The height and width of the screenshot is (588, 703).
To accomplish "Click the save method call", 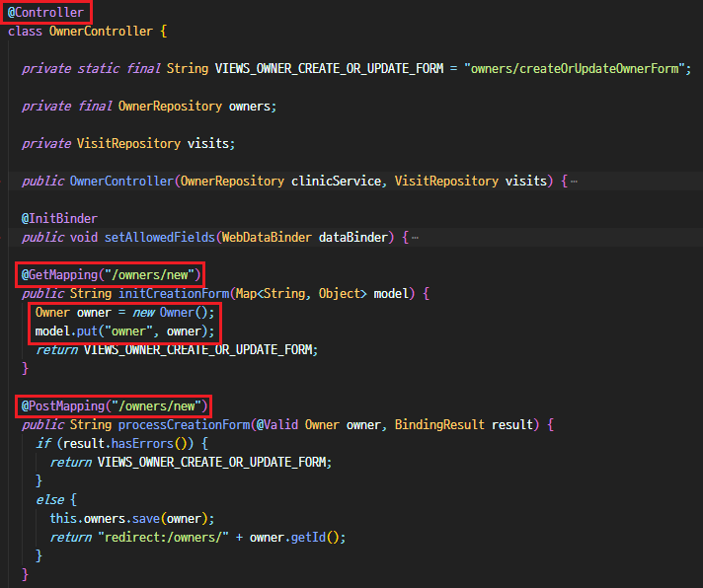I will (146, 519).
